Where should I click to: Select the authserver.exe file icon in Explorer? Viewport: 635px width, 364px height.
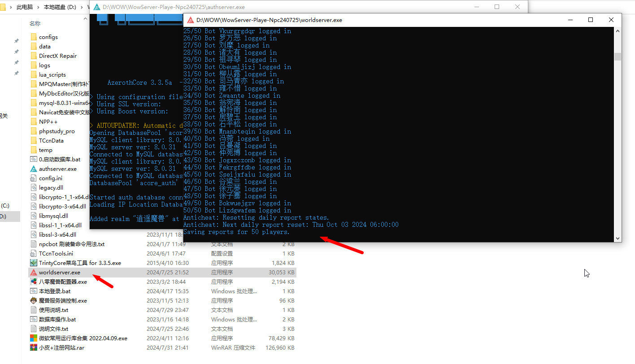coord(34,169)
